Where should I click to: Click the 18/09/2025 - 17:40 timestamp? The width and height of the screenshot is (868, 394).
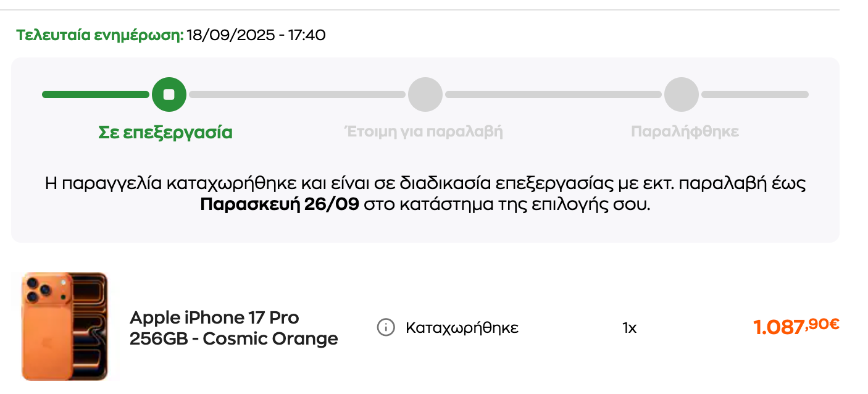[x=256, y=35]
